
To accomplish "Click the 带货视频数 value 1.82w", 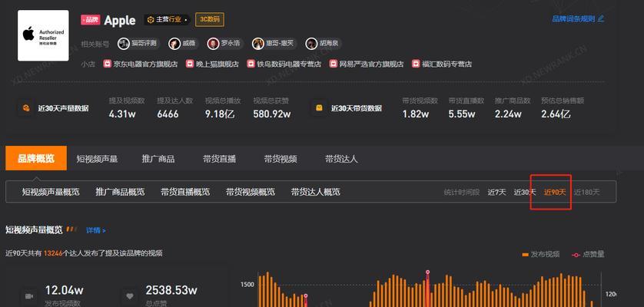I will pyautogui.click(x=416, y=114).
